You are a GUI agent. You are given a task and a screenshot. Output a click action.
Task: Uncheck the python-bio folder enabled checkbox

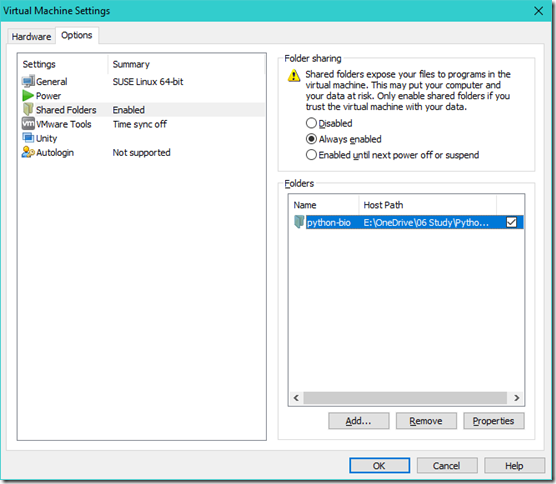click(511, 222)
